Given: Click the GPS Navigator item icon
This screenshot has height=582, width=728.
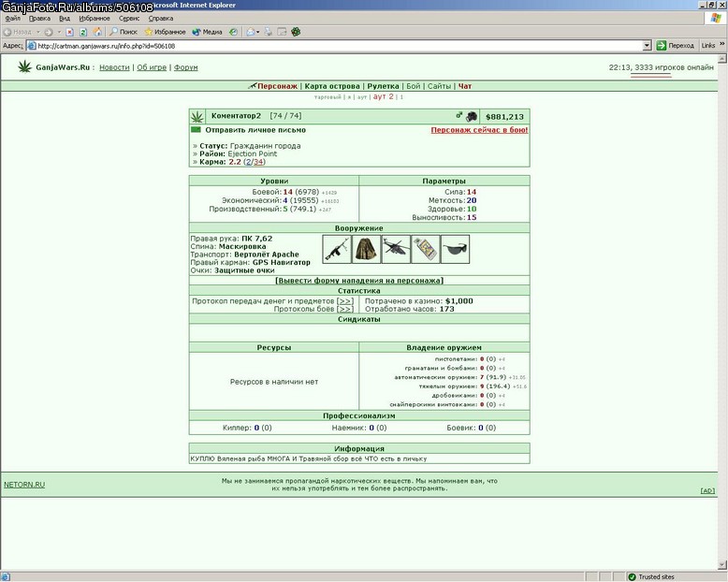Looking at the screenshot, I should (x=425, y=249).
